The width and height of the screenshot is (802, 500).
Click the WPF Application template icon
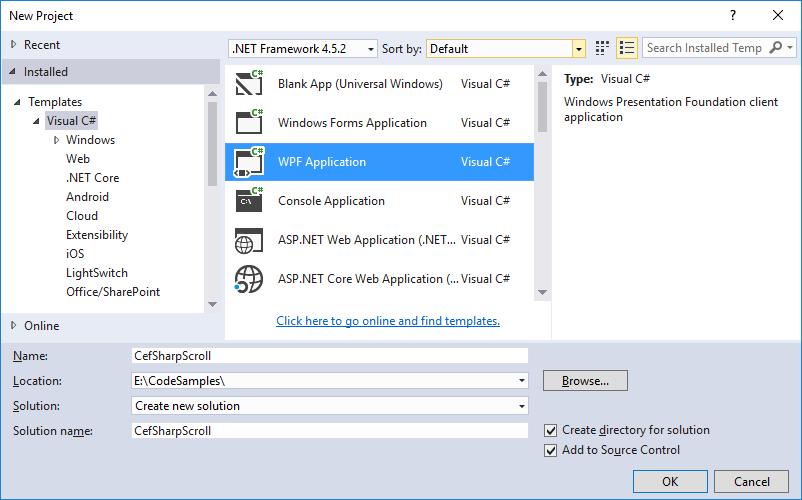click(x=249, y=162)
